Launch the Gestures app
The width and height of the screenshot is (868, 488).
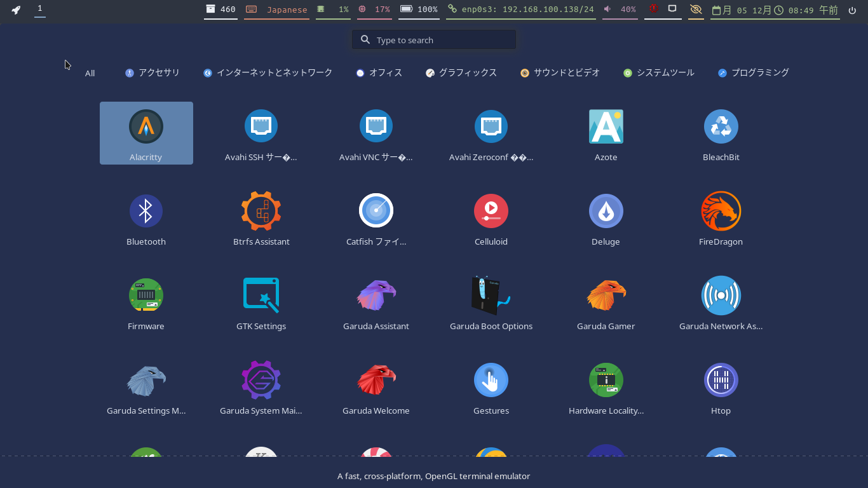[x=491, y=386]
